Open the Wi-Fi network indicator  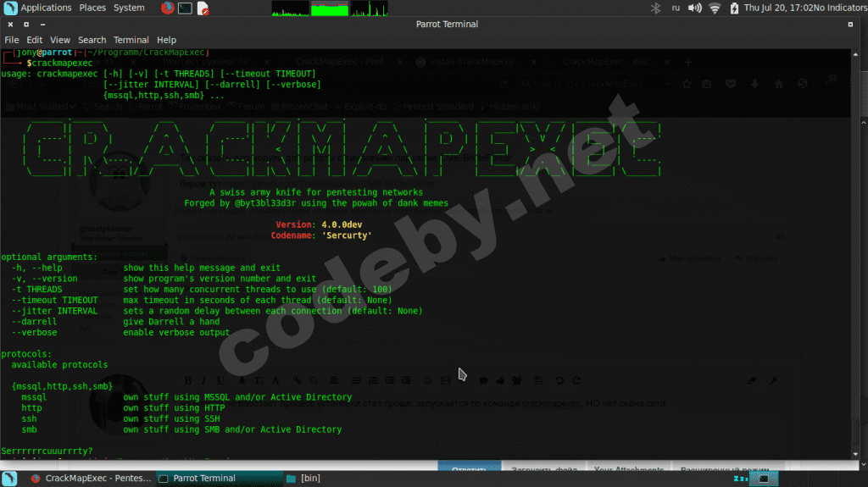click(x=715, y=8)
